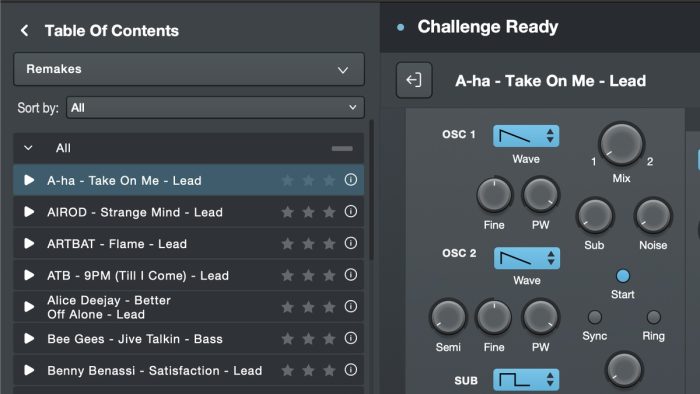Click first star of ATB row

[x=288, y=275]
